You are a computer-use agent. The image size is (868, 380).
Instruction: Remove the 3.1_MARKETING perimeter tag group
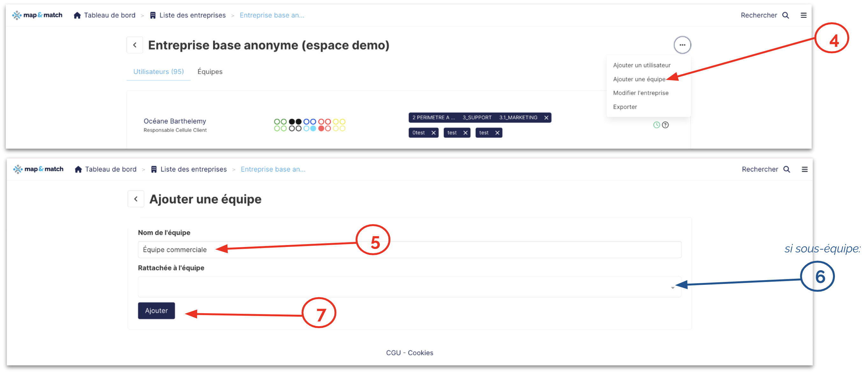click(x=546, y=117)
